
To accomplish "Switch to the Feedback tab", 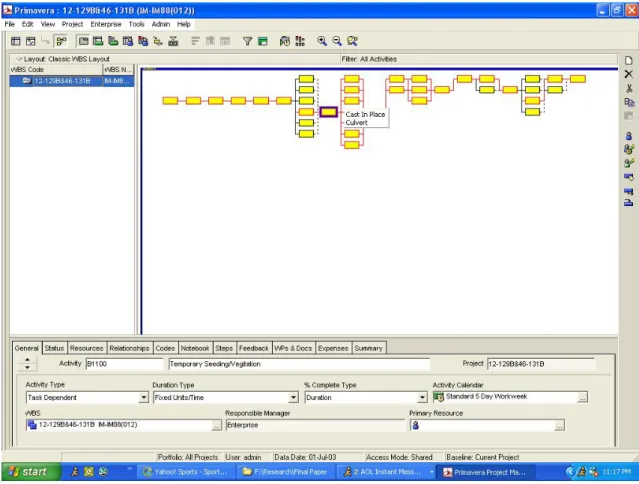I will [253, 348].
